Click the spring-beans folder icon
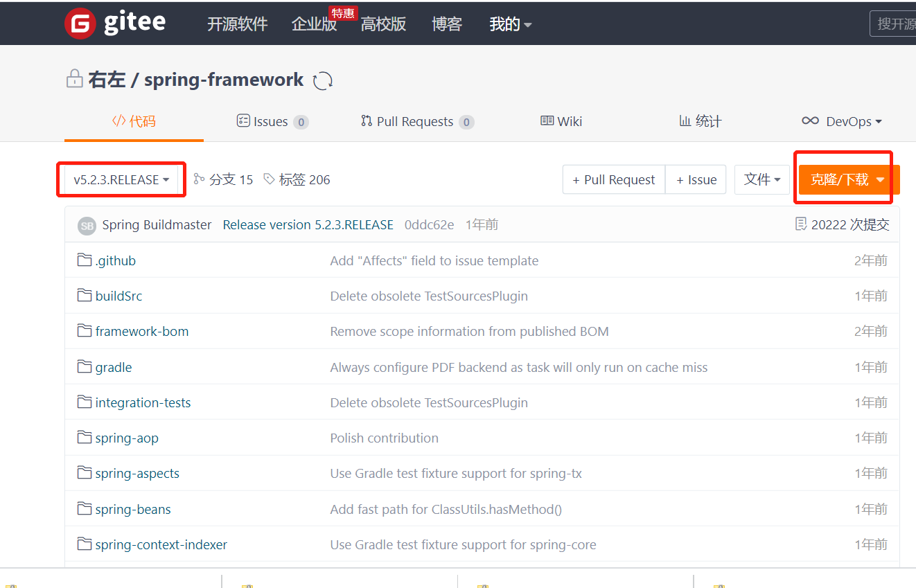This screenshot has width=916, height=588. coord(85,509)
